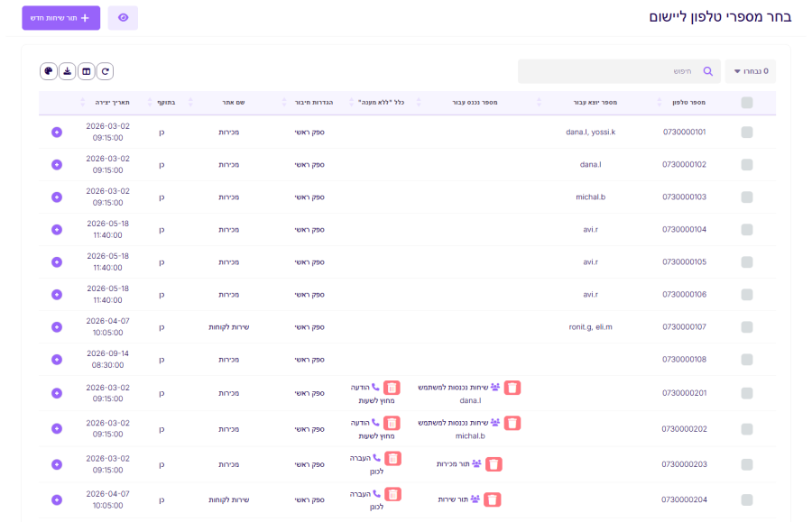Screen dimensions: 812x522
Task: Click 'michal.b' in the 0730000103 row
Action: (x=590, y=197)
